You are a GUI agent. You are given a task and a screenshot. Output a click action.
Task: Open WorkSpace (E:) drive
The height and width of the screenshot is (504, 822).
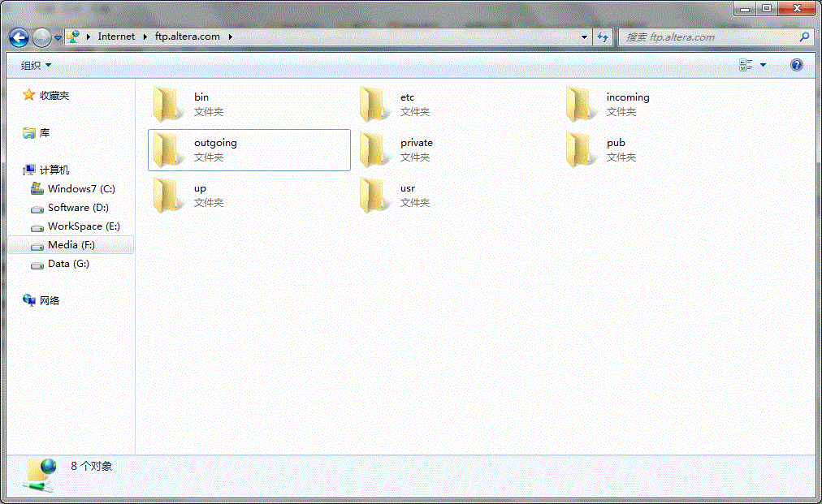pyautogui.click(x=84, y=226)
